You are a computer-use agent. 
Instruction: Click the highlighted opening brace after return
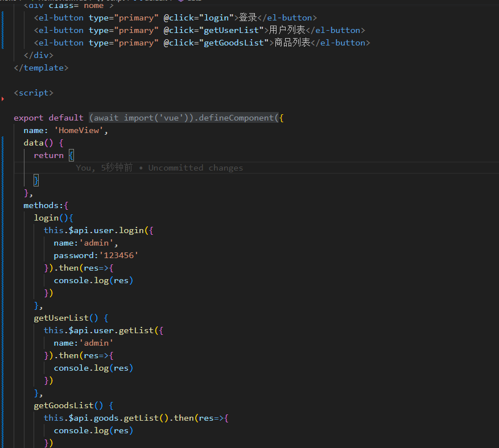[71, 155]
